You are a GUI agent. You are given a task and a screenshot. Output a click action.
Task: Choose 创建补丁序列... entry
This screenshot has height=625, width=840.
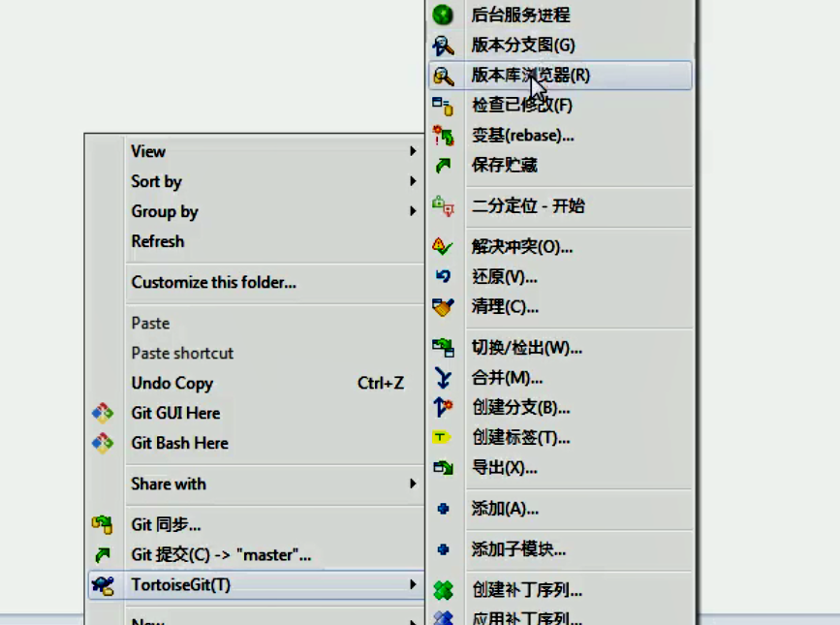560,590
